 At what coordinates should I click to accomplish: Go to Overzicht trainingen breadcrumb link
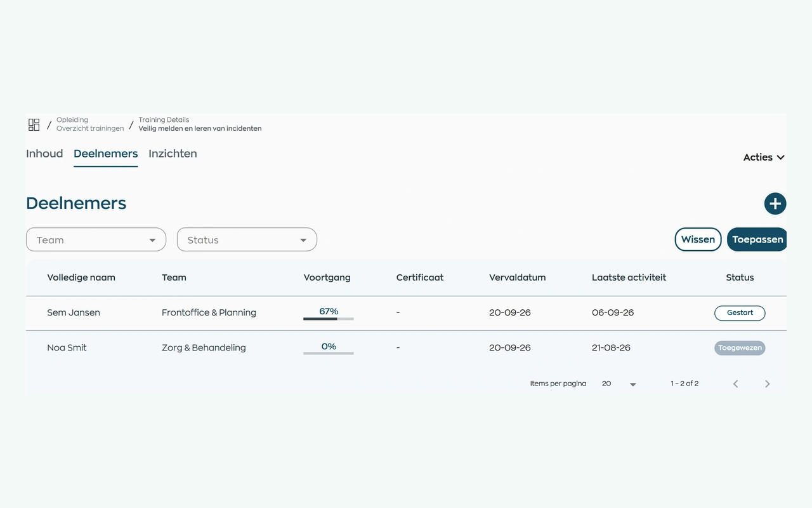[x=90, y=128]
